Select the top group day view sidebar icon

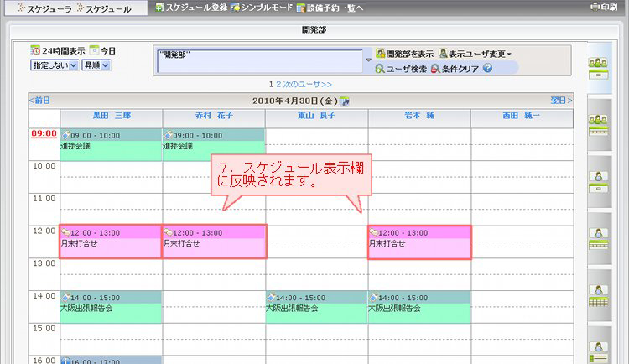(598, 68)
